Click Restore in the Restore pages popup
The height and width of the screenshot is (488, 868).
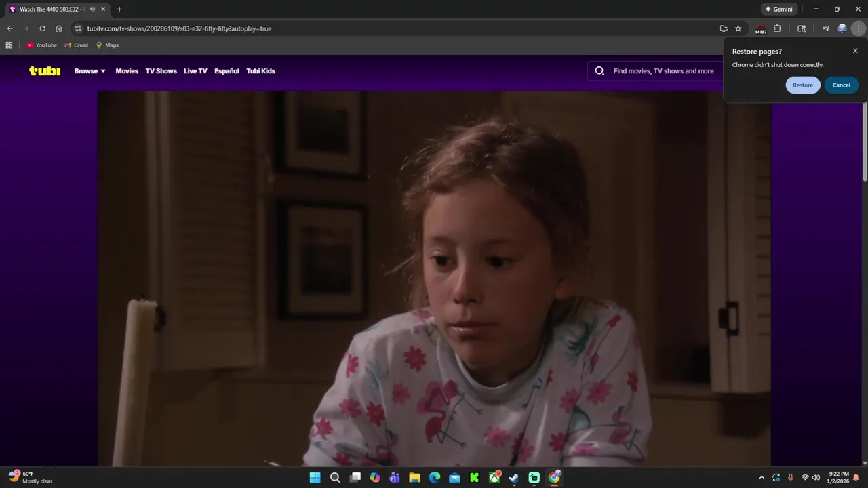click(803, 85)
